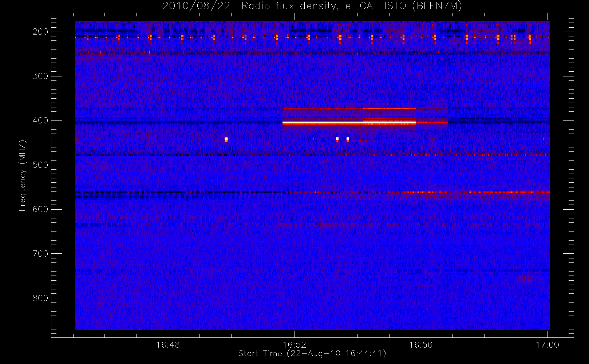The width and height of the screenshot is (589, 364).
Task: Click the plot title "Radio flux density, e-CALLISTO (BLEN7M)"
Action: pyautogui.click(x=352, y=6)
